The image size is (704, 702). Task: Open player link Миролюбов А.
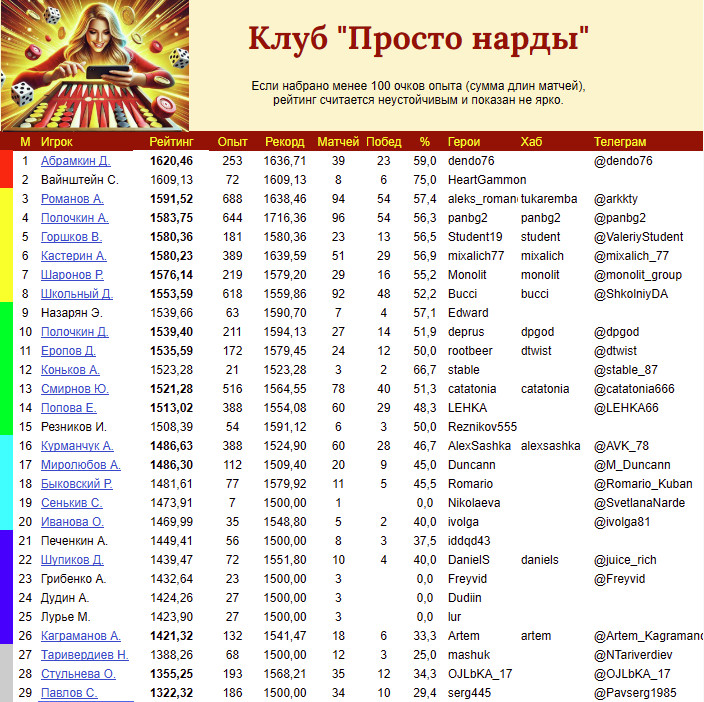click(81, 465)
